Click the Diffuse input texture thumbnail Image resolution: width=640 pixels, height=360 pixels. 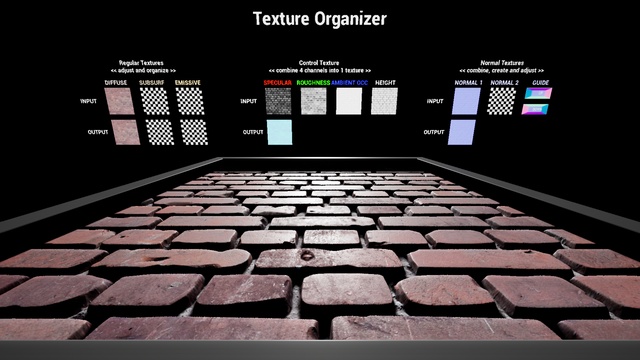pos(119,101)
